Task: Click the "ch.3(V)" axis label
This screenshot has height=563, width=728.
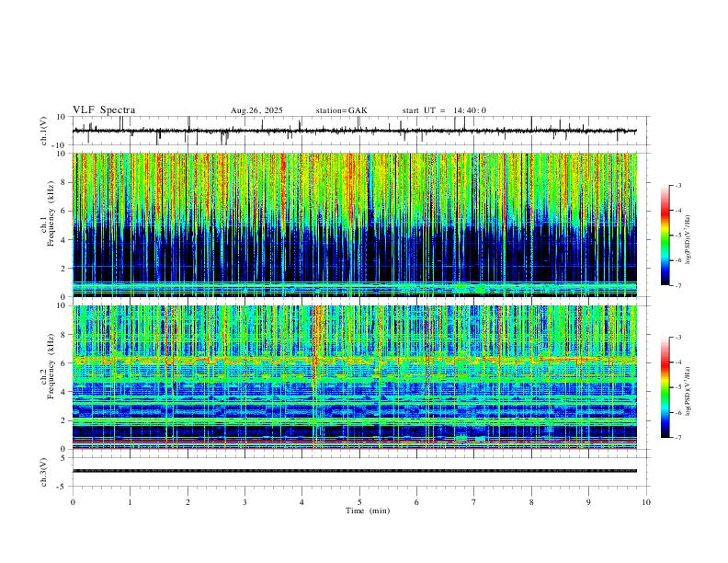Action: (x=44, y=472)
